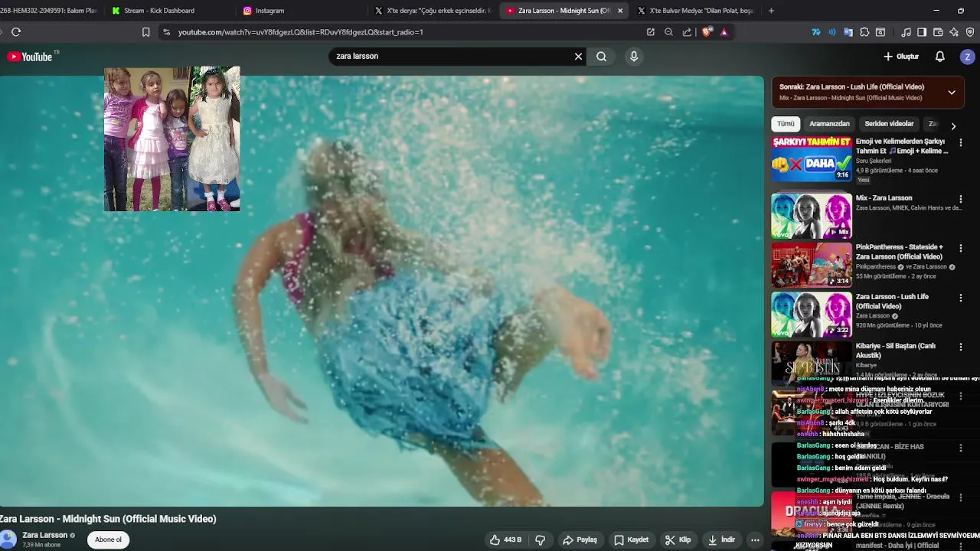Expand the playlist panel chevron
The height and width of the screenshot is (551, 980).
952,93
